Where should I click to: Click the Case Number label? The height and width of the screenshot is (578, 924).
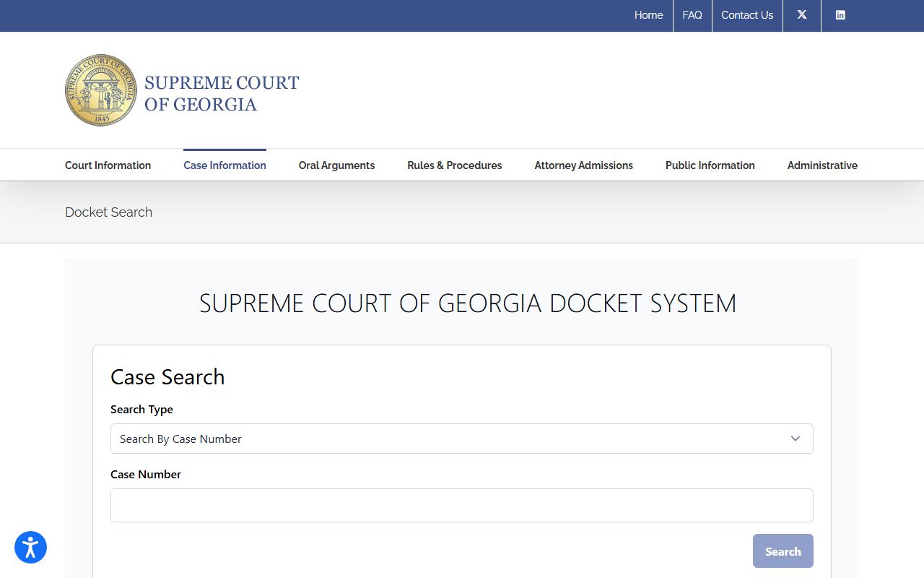146,474
